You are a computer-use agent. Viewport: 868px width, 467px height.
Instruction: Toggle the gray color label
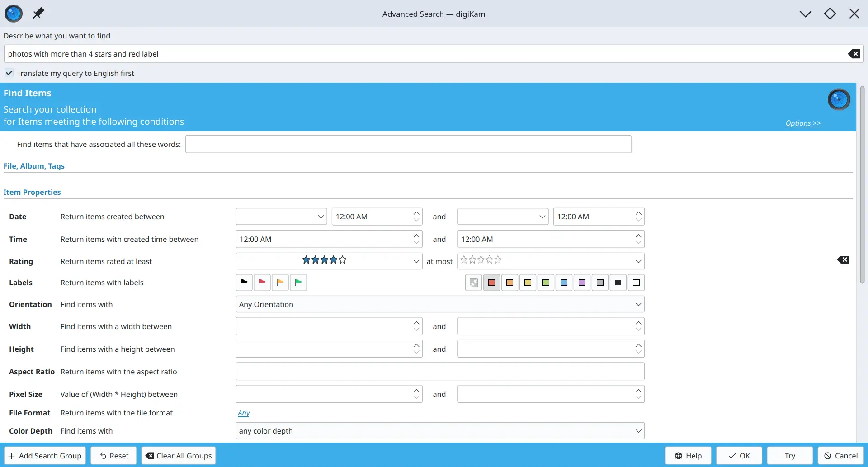600,283
